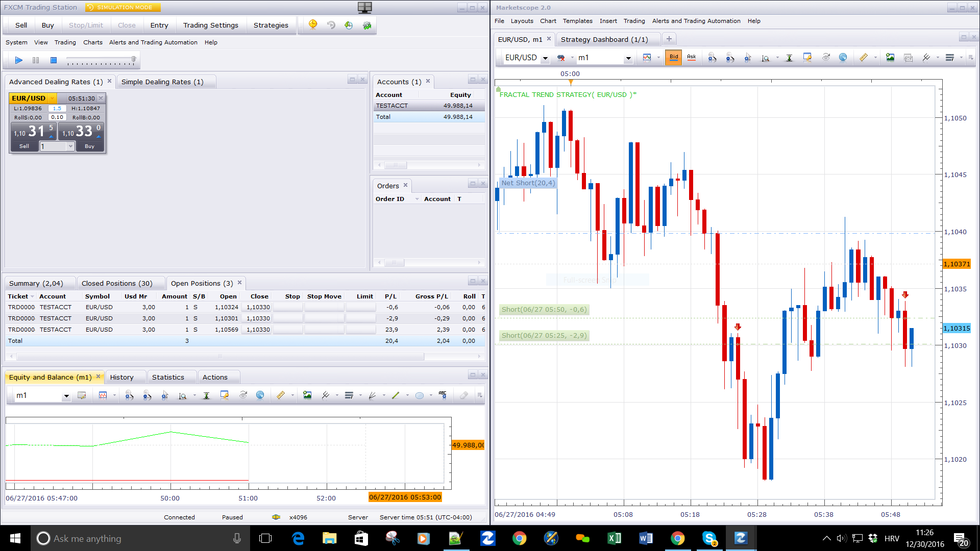Toggle Ask price display on chart

pos(692,58)
